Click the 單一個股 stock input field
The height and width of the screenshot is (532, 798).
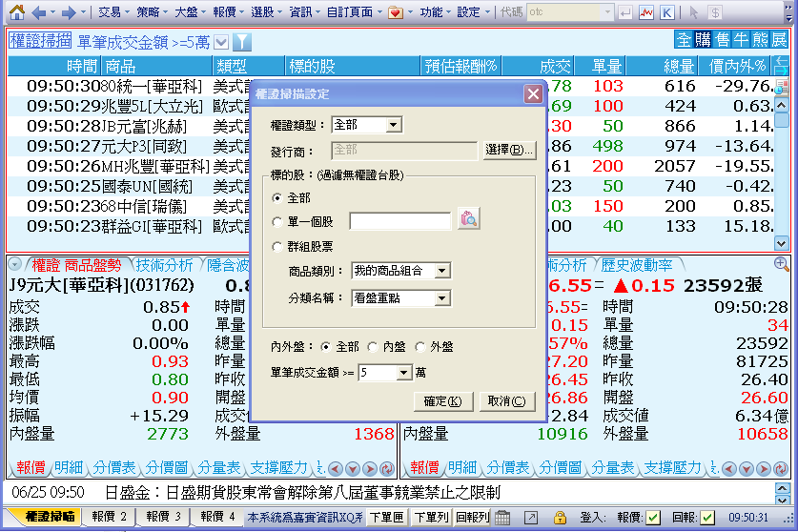click(x=399, y=221)
